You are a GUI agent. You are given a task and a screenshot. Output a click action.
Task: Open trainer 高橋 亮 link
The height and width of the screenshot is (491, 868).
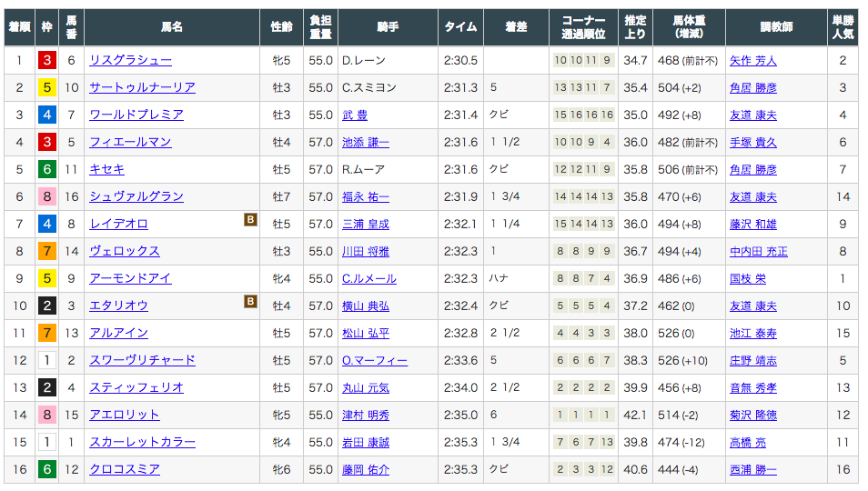748,442
